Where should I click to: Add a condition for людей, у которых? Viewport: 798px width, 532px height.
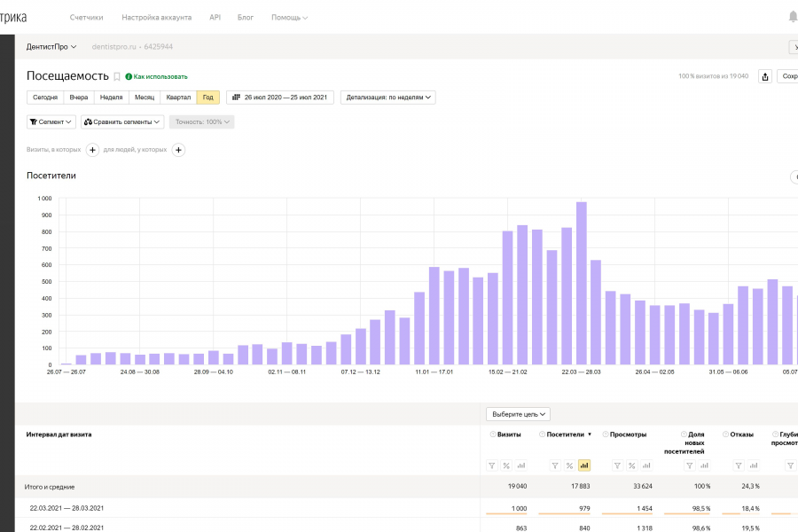click(x=178, y=150)
